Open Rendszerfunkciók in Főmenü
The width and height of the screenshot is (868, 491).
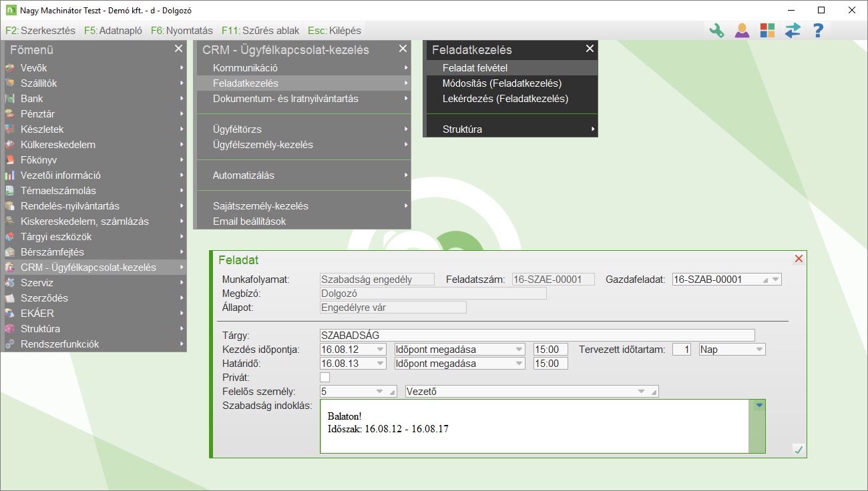pyautogui.click(x=94, y=344)
